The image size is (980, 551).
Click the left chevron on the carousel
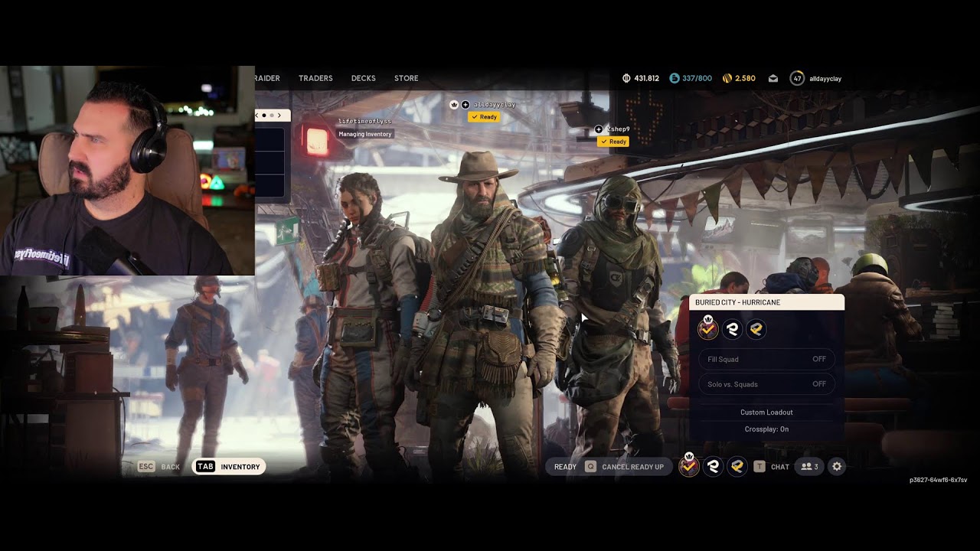(x=257, y=115)
